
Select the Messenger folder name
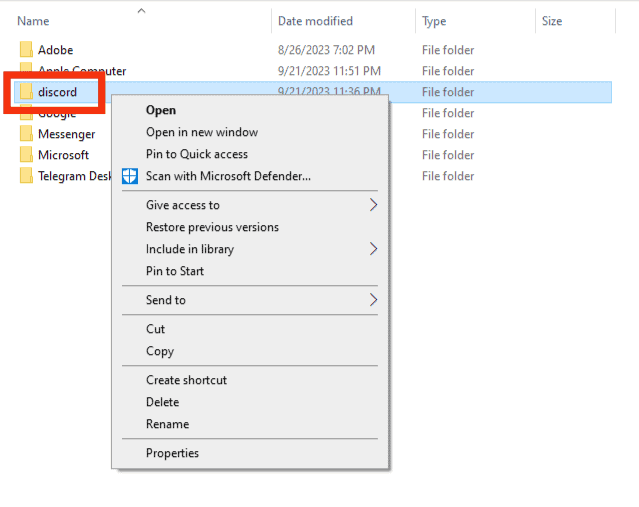[66, 134]
